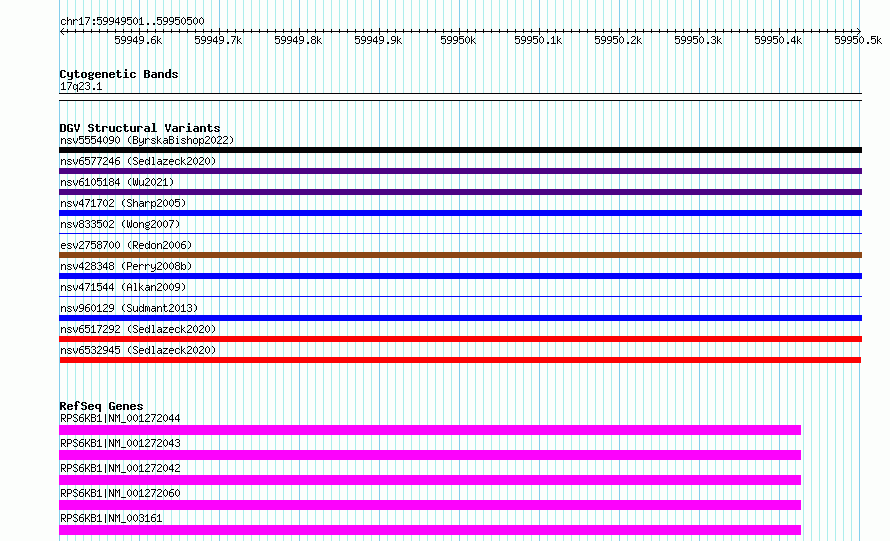The height and width of the screenshot is (541, 890).
Task: Click the blue nsv471702 variant bar
Action: tap(460, 213)
